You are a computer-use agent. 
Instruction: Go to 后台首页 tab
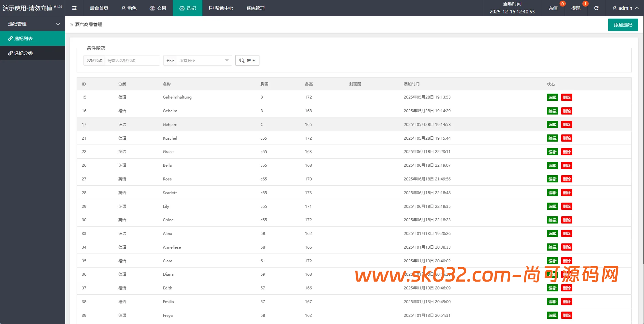tap(99, 8)
